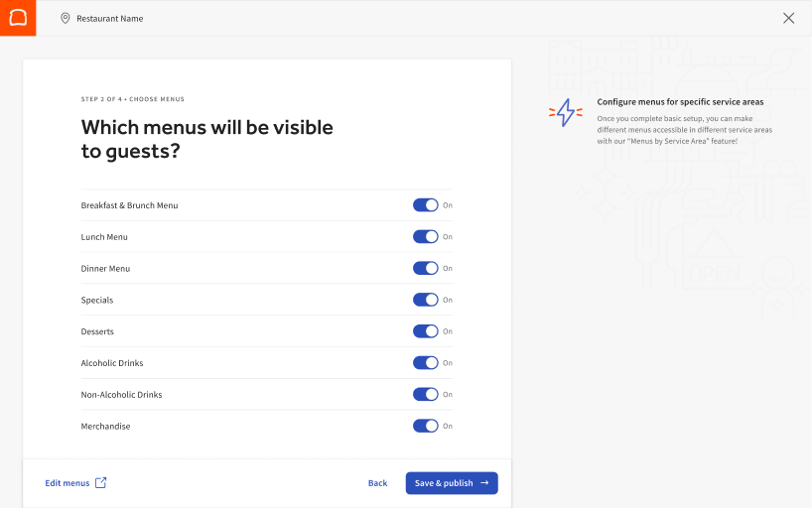812x508 pixels.
Task: Toggle off Breakfast & Brunch Menu
Action: [x=425, y=205]
